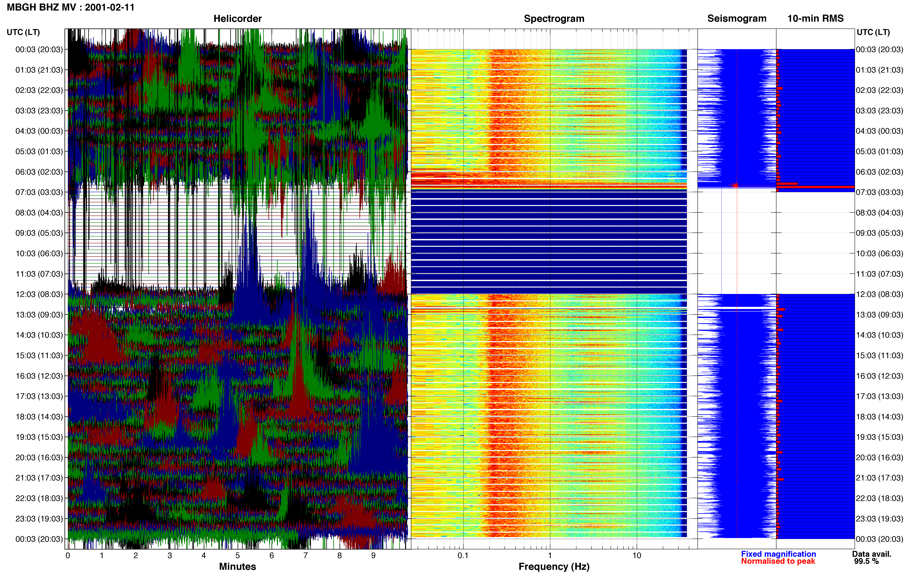Click the red Normalised to peak legend text
This screenshot has height=578, width=924.
(778, 561)
